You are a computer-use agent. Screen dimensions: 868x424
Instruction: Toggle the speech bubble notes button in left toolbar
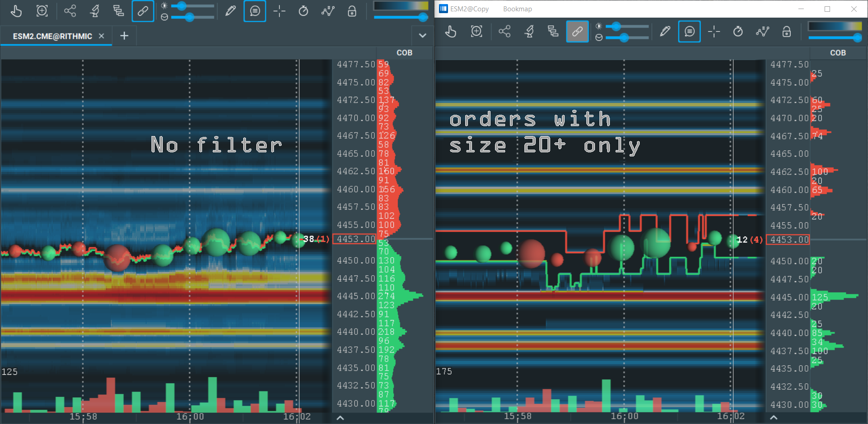pyautogui.click(x=255, y=11)
